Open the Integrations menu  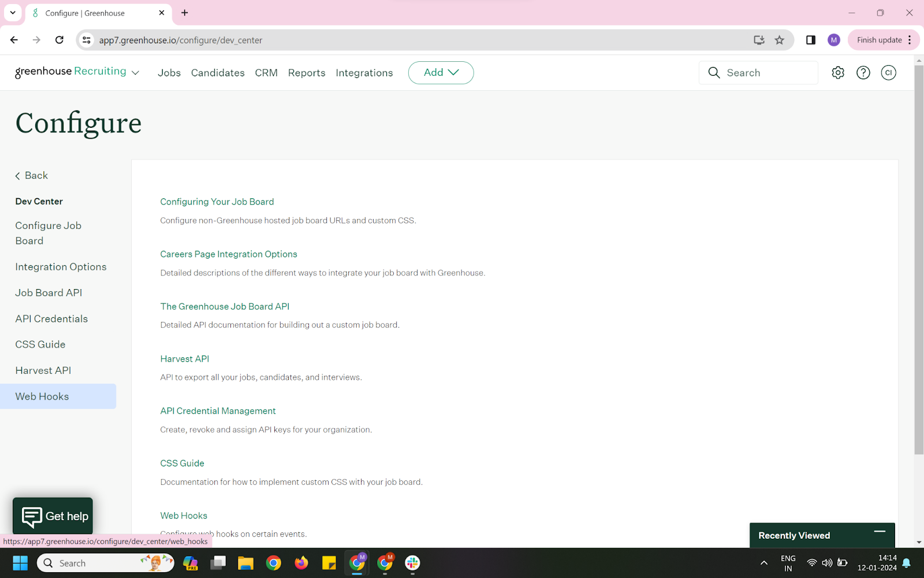pos(364,73)
